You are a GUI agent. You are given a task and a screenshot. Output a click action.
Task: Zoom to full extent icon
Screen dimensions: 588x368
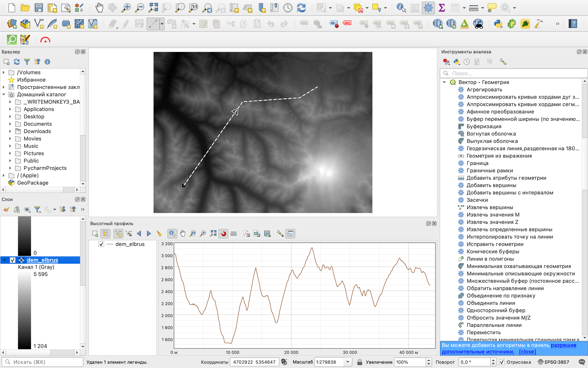pos(153,8)
